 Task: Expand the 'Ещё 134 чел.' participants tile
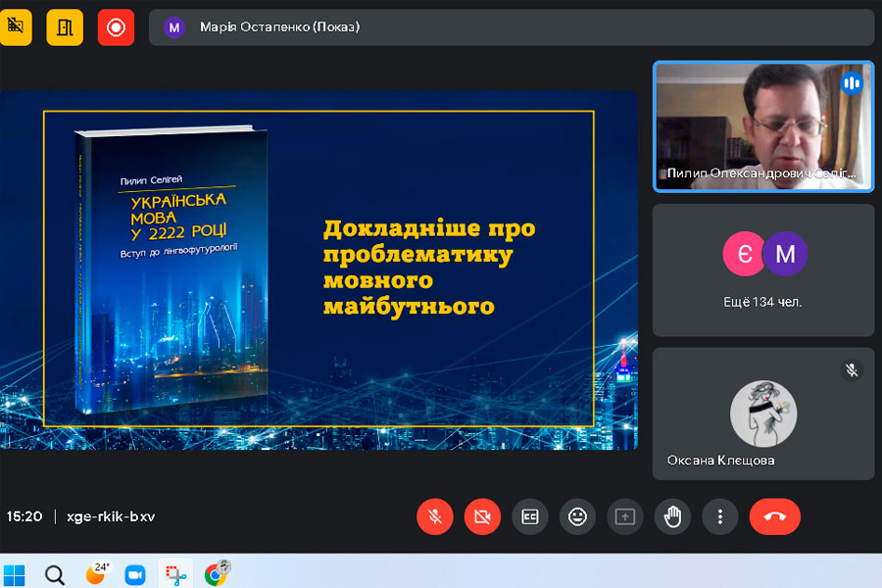pyautogui.click(x=762, y=269)
